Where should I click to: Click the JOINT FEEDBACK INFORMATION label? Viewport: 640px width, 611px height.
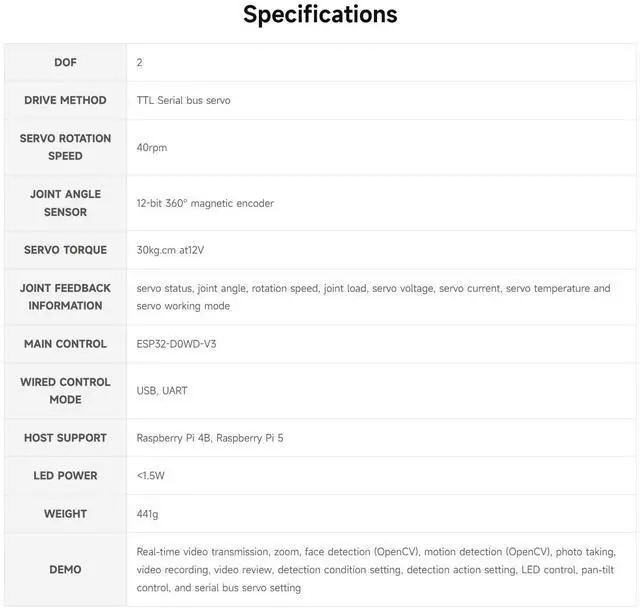pos(65,297)
